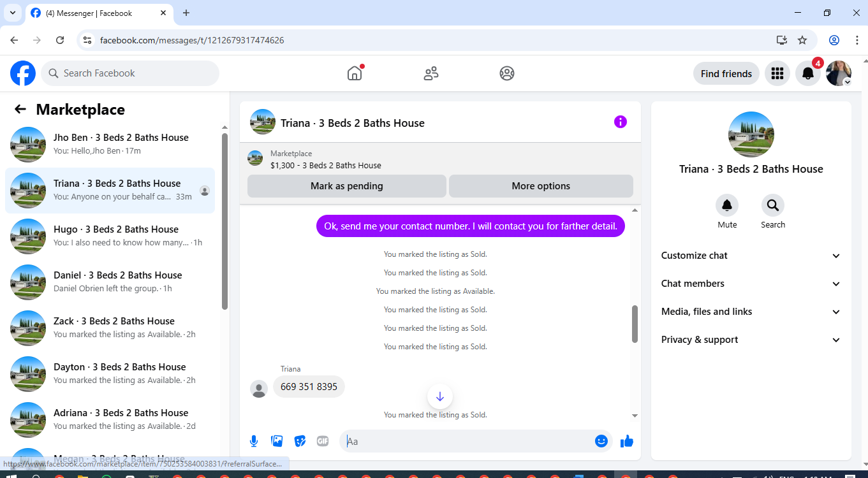Image resolution: width=868 pixels, height=478 pixels.
Task: Send a thumbs-up like
Action: pos(627,441)
